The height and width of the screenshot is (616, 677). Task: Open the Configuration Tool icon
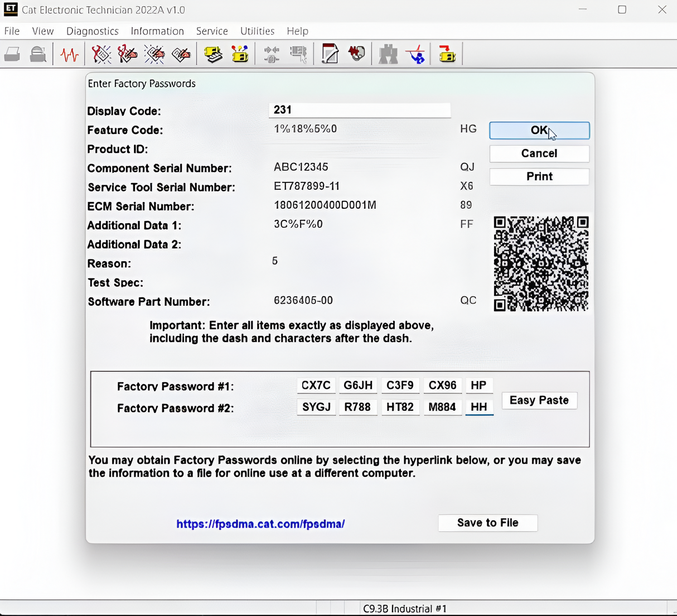pyautogui.click(x=240, y=54)
